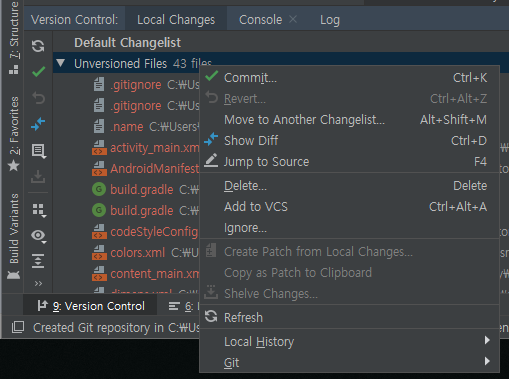Open the 9: Version Control tool window tab

click(90, 306)
